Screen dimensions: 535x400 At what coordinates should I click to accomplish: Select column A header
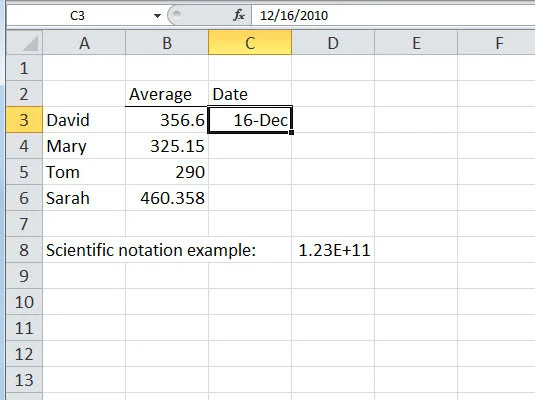(x=84, y=43)
